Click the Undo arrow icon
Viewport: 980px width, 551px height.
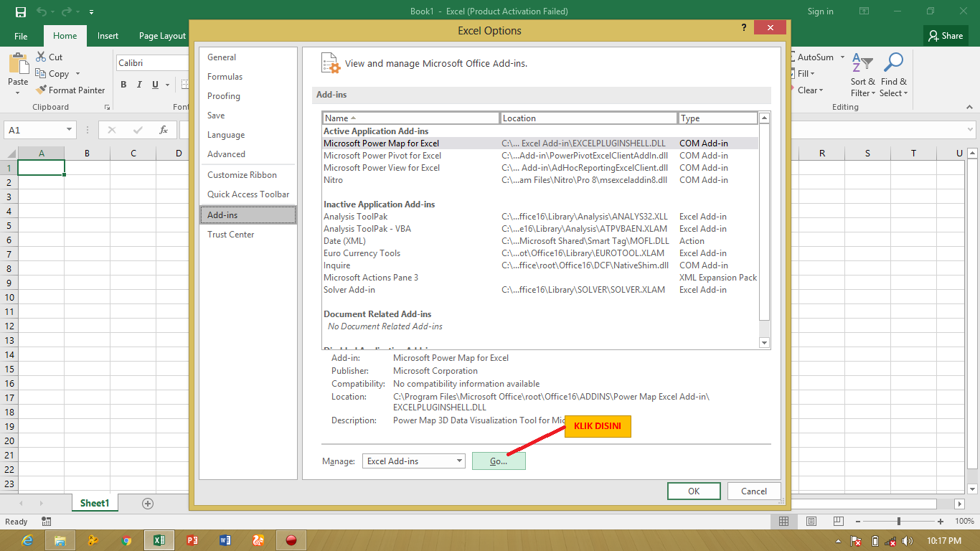click(41, 11)
